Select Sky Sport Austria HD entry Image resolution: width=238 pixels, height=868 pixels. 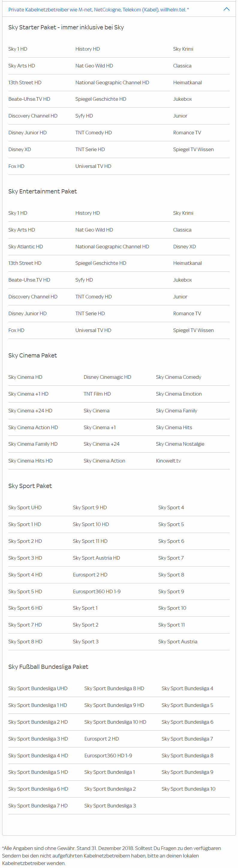pyautogui.click(x=96, y=558)
